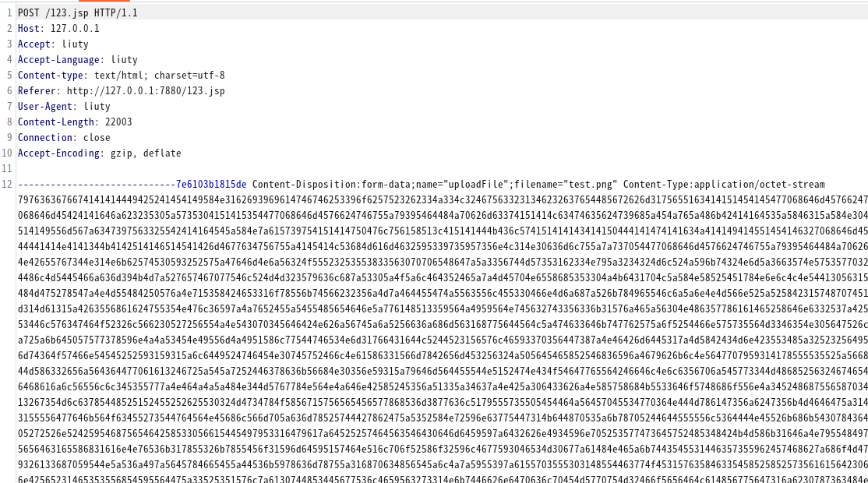This screenshot has width=868, height=483.
Task: Click the close value of Connection
Action: tap(97, 137)
